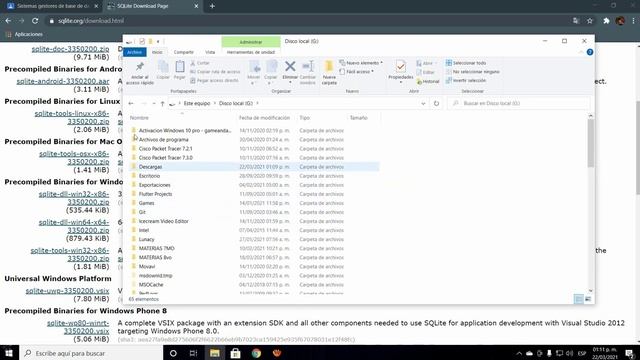Download sqlite-uwp-3350200.vsix link in Chrome

[x=67, y=291]
